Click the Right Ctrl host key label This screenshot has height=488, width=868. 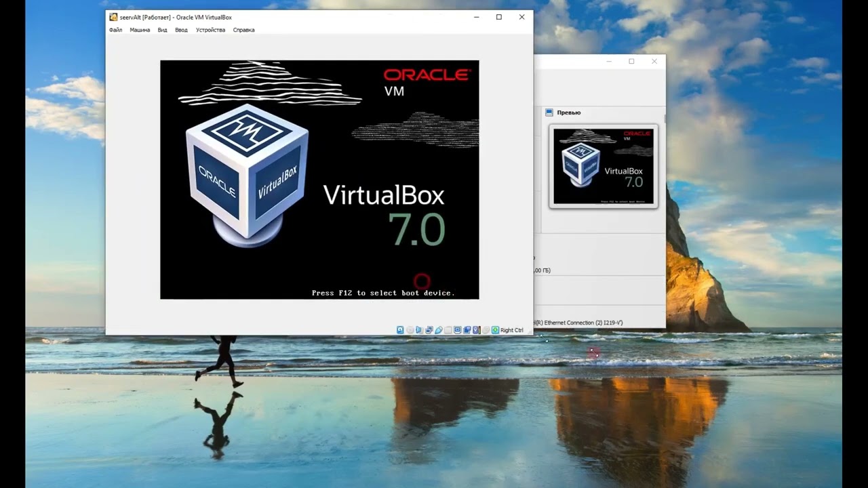pyautogui.click(x=512, y=330)
